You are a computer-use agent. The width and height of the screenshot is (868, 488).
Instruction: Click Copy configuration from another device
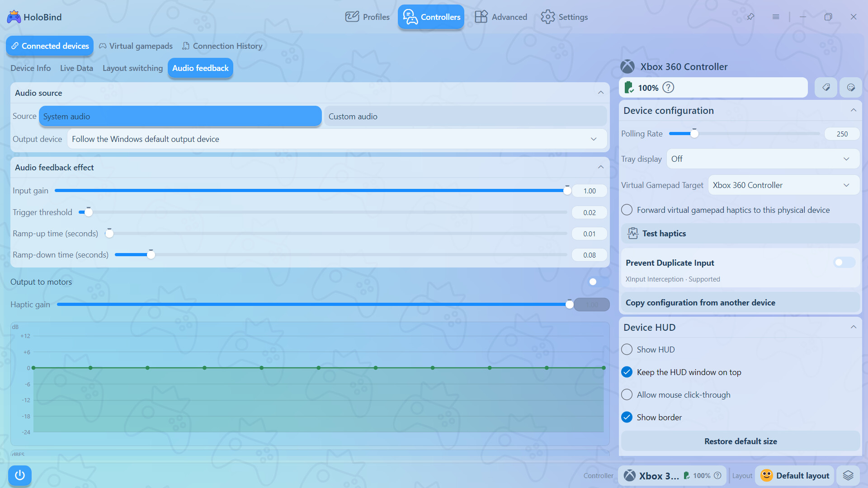[740, 303]
